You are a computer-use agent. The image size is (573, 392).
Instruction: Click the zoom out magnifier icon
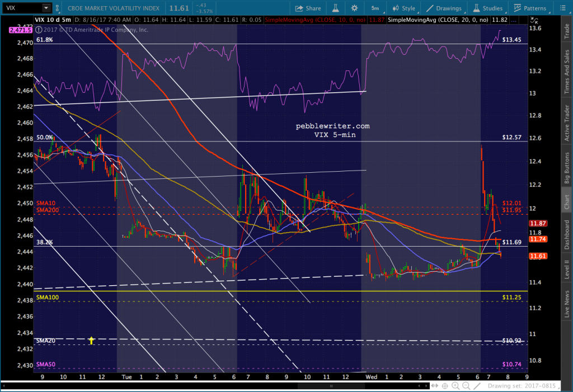466,386
